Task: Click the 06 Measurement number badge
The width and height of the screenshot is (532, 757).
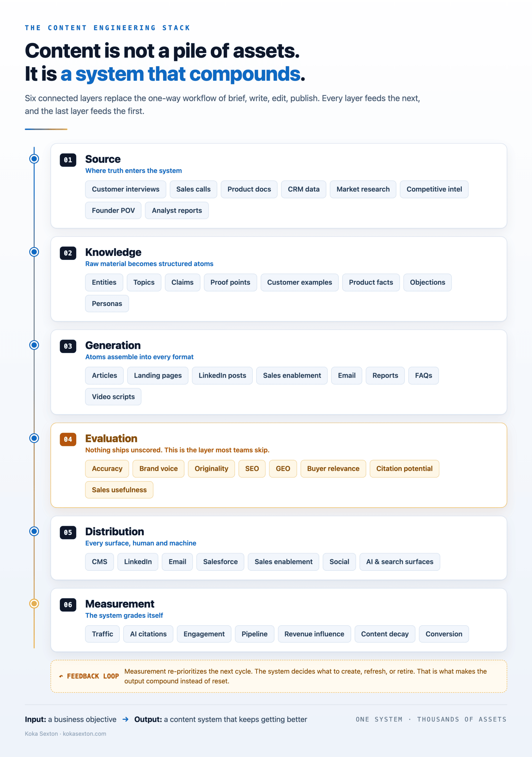Action: pyautogui.click(x=68, y=605)
